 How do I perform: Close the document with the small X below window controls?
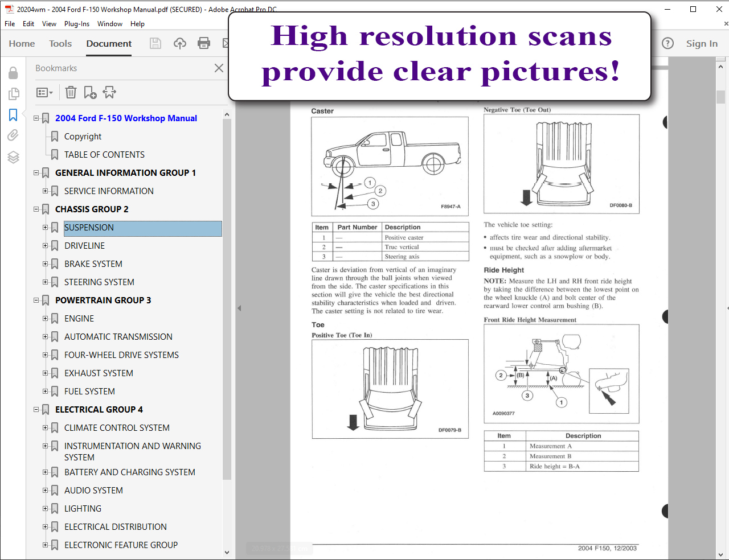tap(726, 24)
